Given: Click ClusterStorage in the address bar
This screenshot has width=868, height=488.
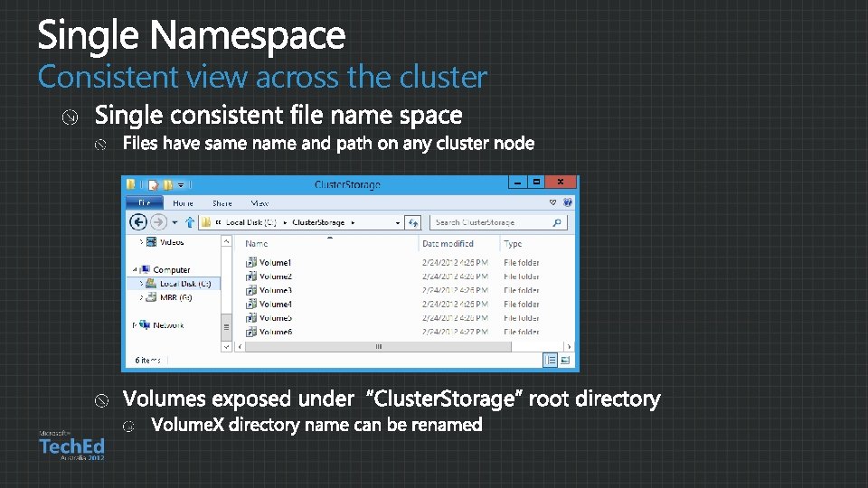Looking at the screenshot, I should 318,222.
